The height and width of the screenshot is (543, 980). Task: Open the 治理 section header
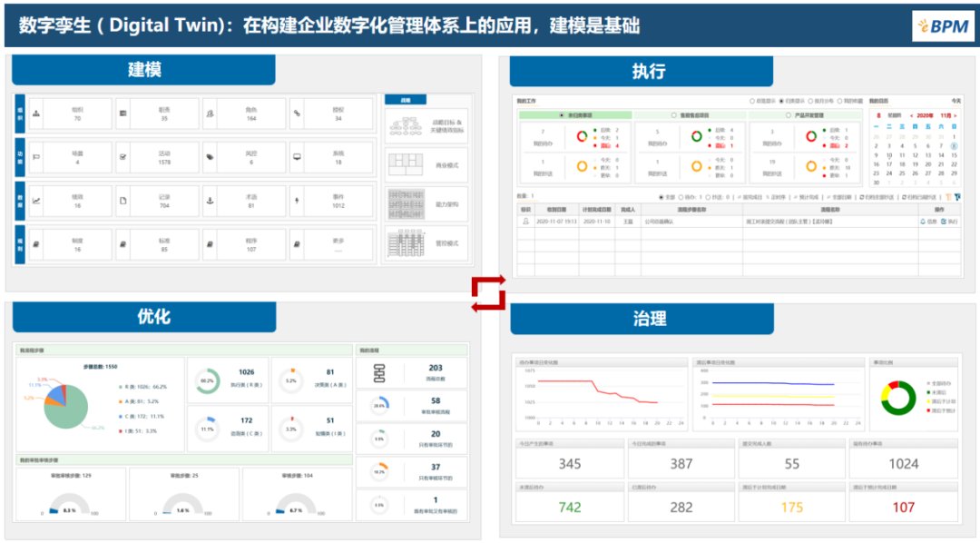coord(649,318)
